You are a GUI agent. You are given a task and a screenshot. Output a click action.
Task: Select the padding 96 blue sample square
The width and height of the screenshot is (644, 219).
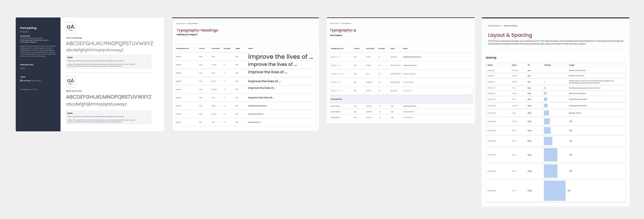click(550, 155)
